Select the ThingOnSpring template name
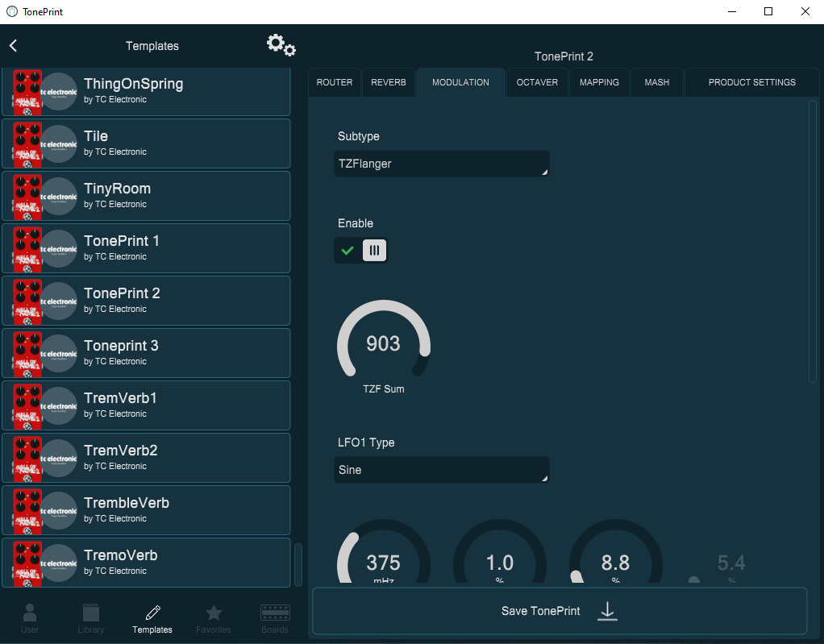Image resolution: width=824 pixels, height=644 pixels. (x=134, y=84)
